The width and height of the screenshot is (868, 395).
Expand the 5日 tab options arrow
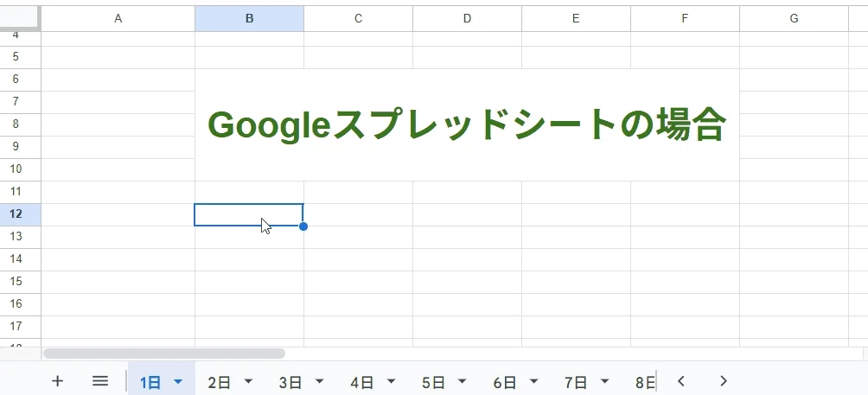point(463,381)
